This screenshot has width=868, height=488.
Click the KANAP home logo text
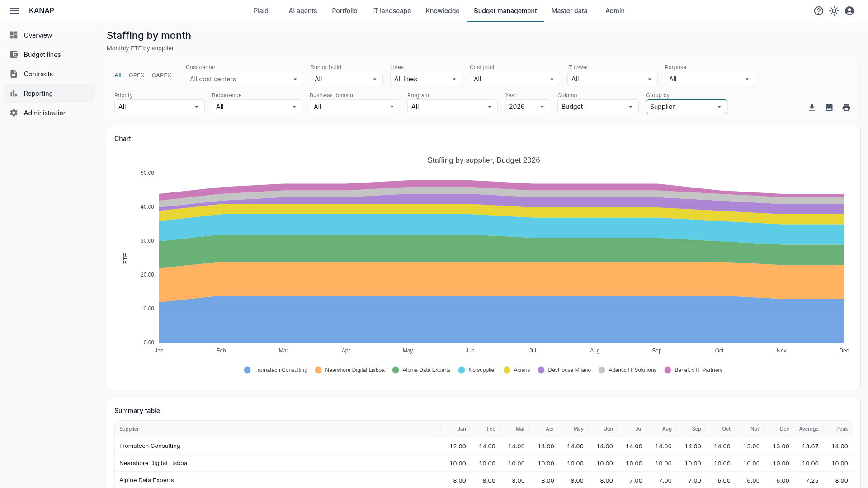coord(42,11)
